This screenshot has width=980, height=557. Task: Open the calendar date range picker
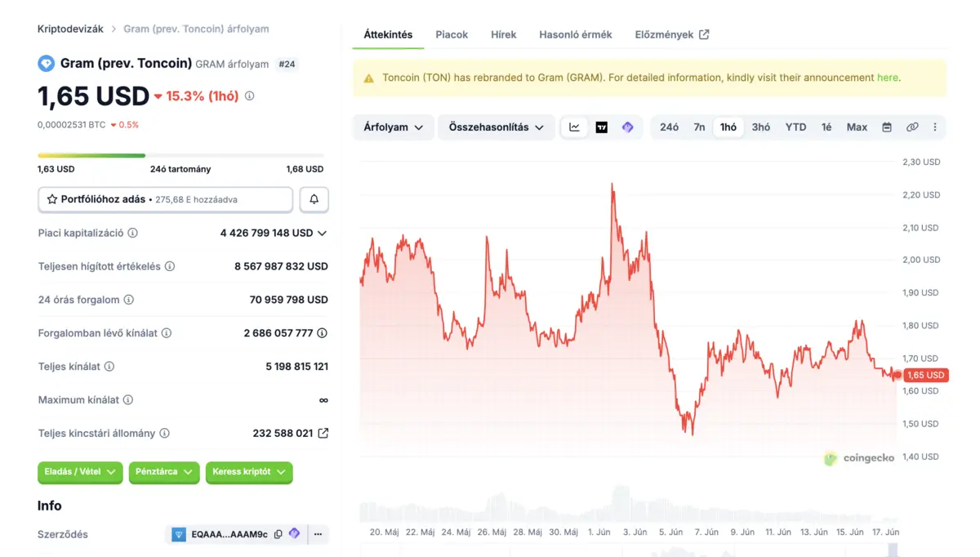pyautogui.click(x=887, y=127)
